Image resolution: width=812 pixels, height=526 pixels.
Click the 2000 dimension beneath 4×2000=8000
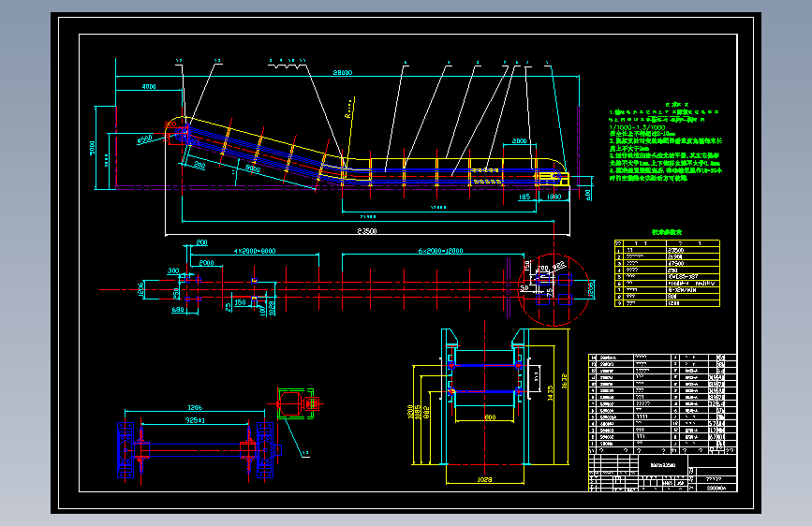tap(206, 263)
